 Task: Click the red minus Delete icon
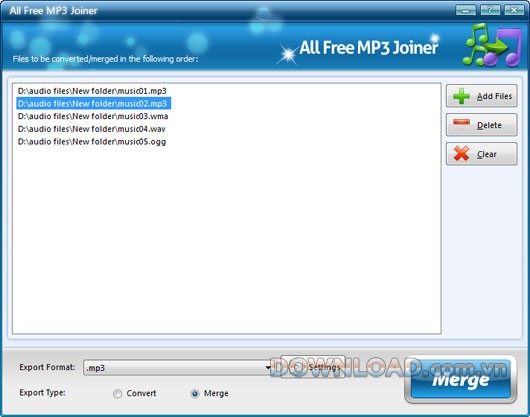point(461,122)
